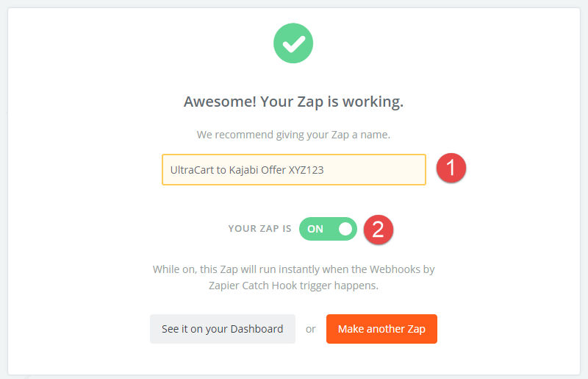
Task: Open See it on your Dashboard
Action: tap(223, 329)
